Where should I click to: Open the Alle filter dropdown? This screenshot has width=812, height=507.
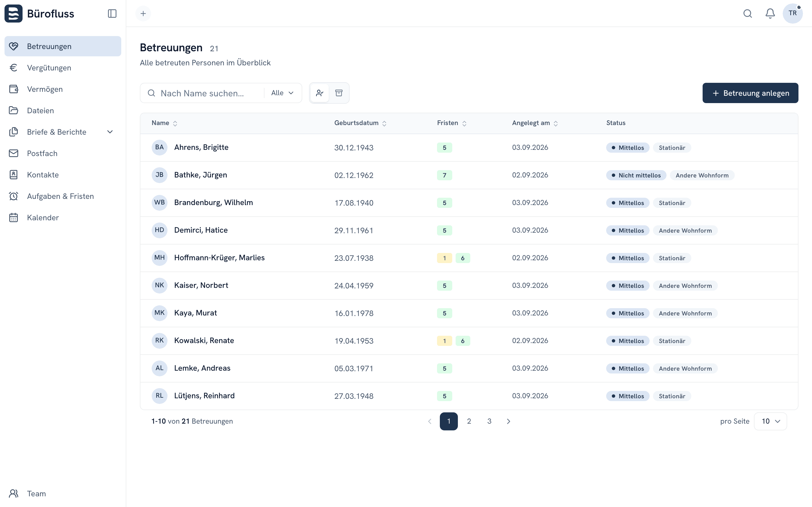pyautogui.click(x=283, y=93)
